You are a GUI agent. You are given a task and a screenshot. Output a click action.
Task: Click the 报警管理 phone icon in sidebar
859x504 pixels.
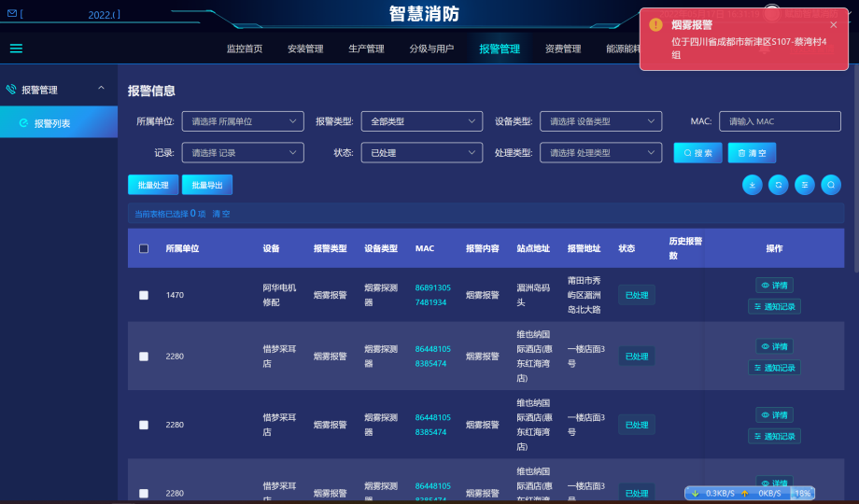[x=11, y=90]
